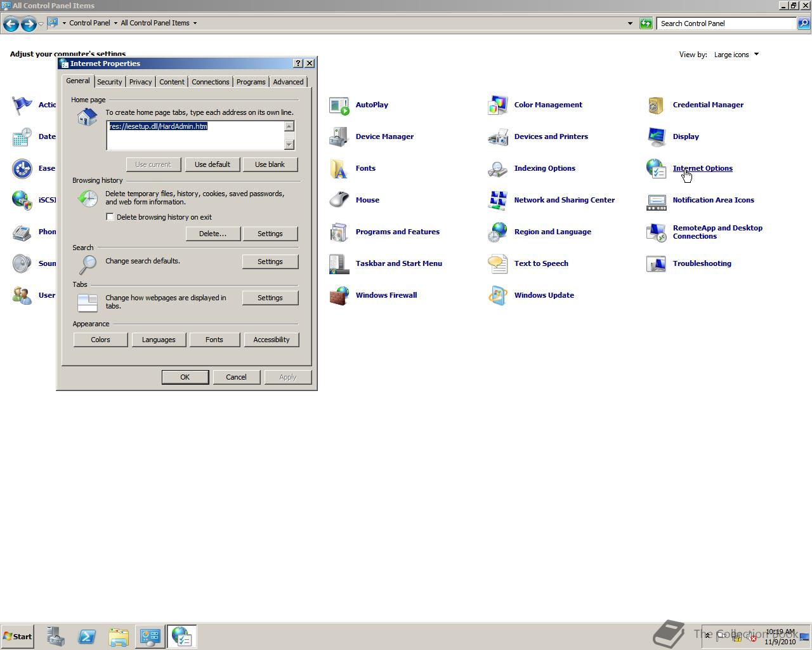Open the Notification Area Icons icon
The image size is (812, 650).
click(x=657, y=201)
